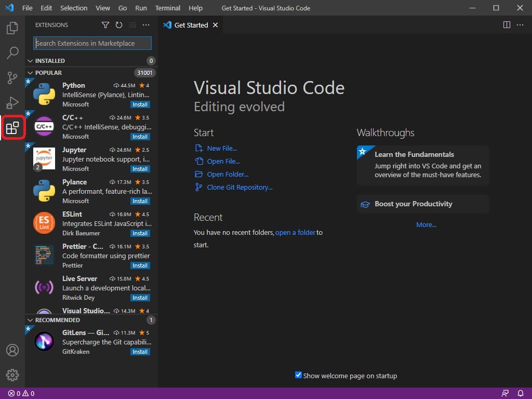
Task: Uncheck Show welcome page on startup
Action: (x=298, y=375)
